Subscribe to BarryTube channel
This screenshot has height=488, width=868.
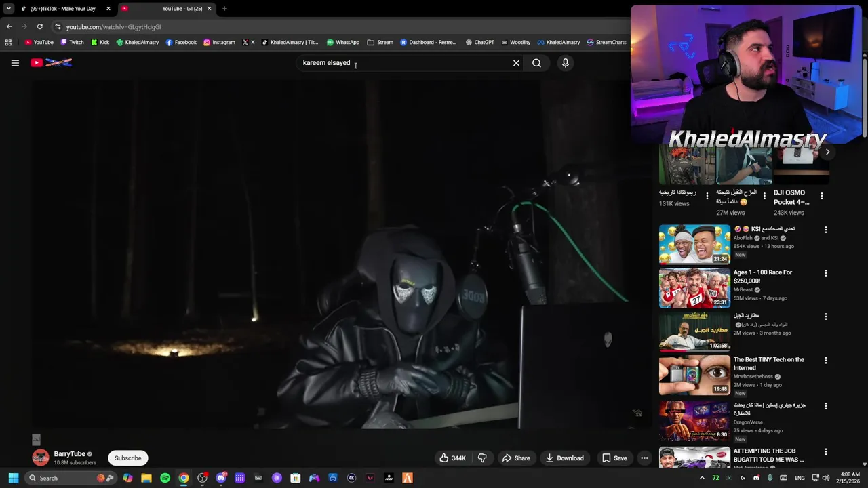tap(128, 458)
